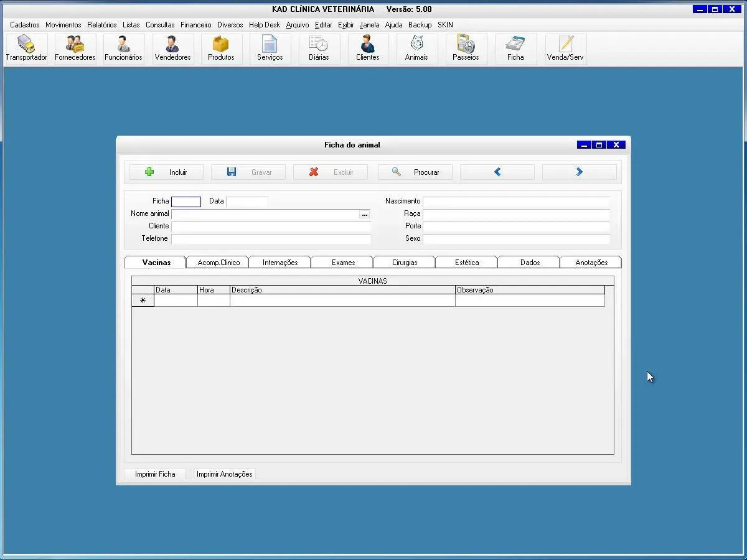Switch to the Exames tab

pos(343,263)
